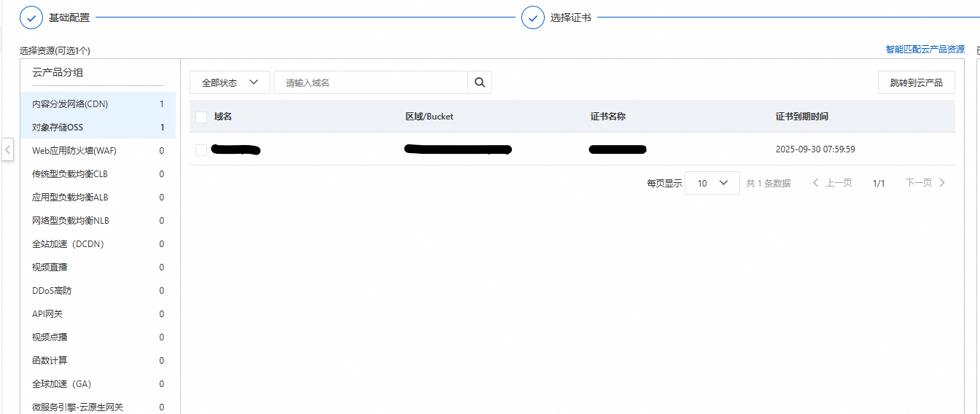Image resolution: width=980 pixels, height=414 pixels.
Task: Collapse the left panel arrow handle
Action: click(7, 150)
